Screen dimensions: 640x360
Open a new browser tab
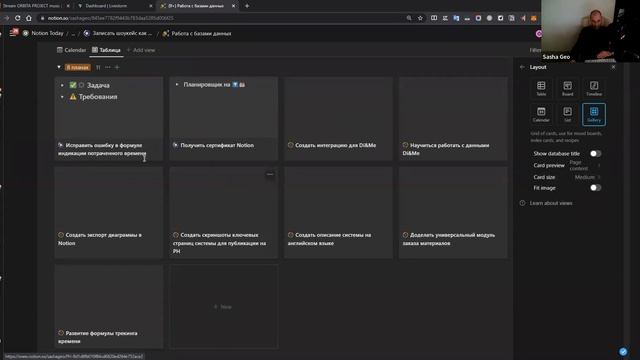pyautogui.click(x=247, y=6)
